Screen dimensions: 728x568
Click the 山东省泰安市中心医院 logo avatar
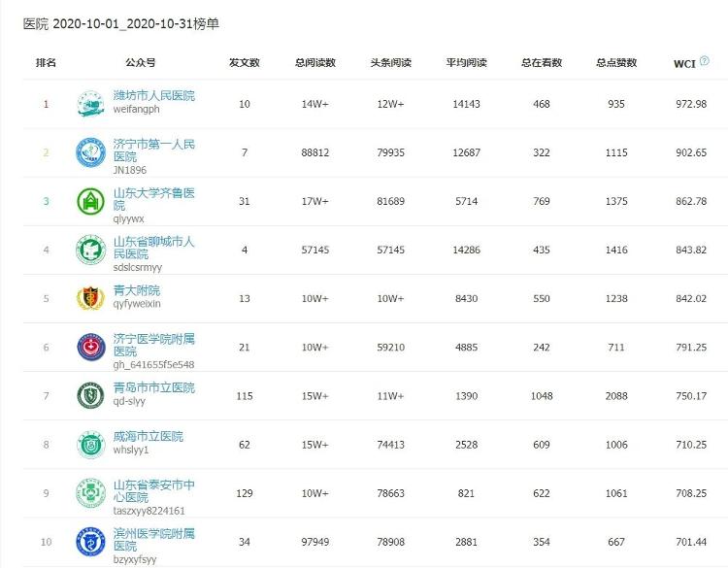coord(90,492)
